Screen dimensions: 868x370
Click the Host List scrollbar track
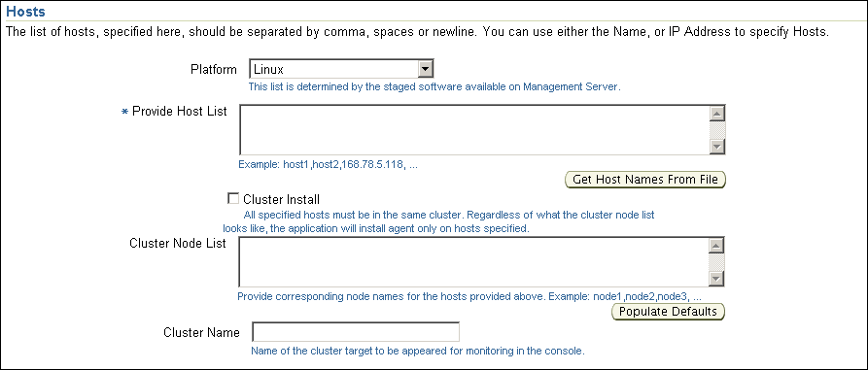point(717,130)
